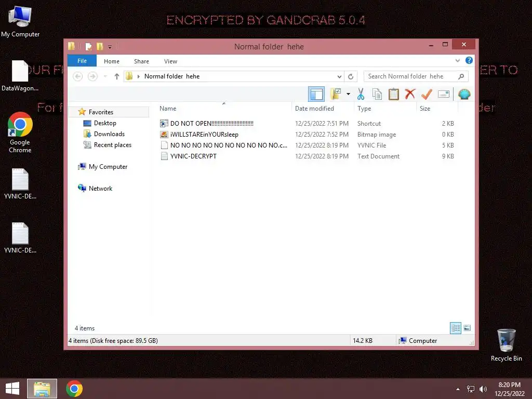This screenshot has width=532, height=399.
Task: Show hidden tray icons arrow
Action: point(458,389)
